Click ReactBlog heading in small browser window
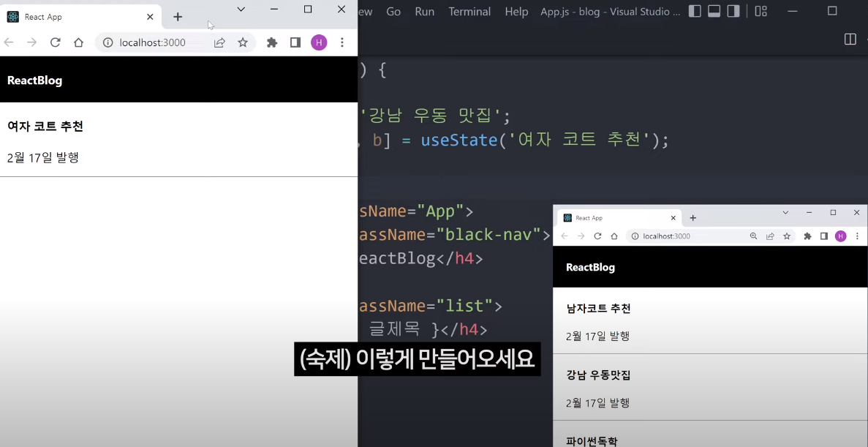The height and width of the screenshot is (447, 868). 590,268
